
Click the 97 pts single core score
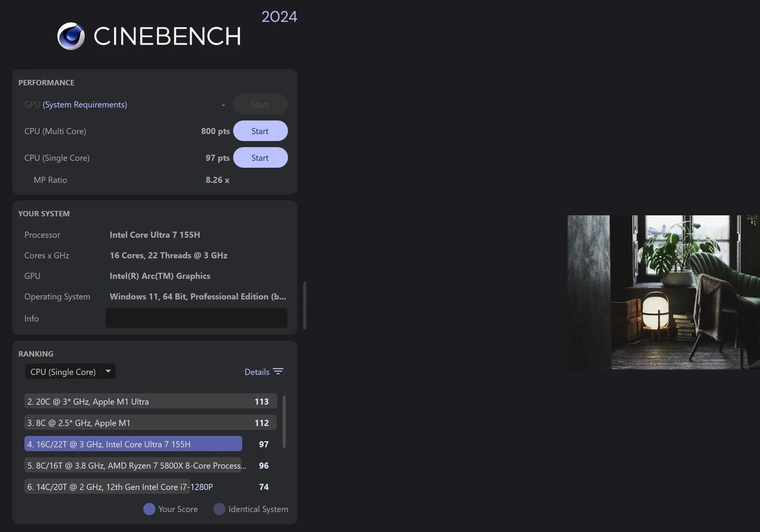coord(217,158)
